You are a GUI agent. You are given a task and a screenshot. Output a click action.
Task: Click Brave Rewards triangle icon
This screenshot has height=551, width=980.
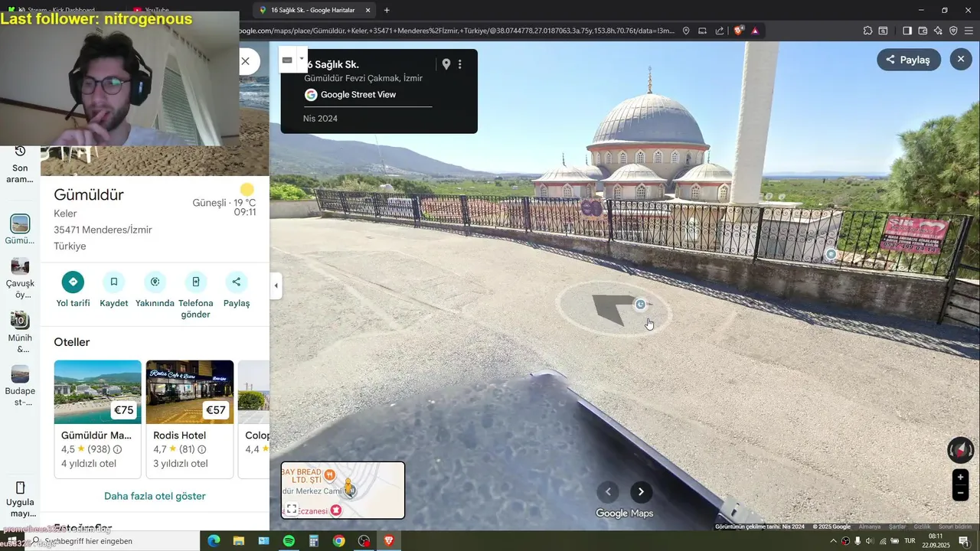point(755,31)
